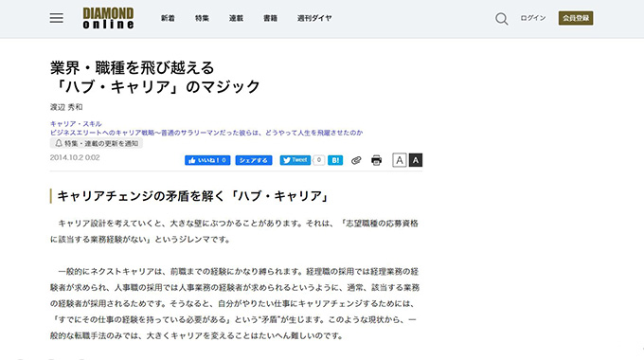Open the キャリア・スキル category link
Viewport: 644px width, 360px height.
click(x=76, y=124)
